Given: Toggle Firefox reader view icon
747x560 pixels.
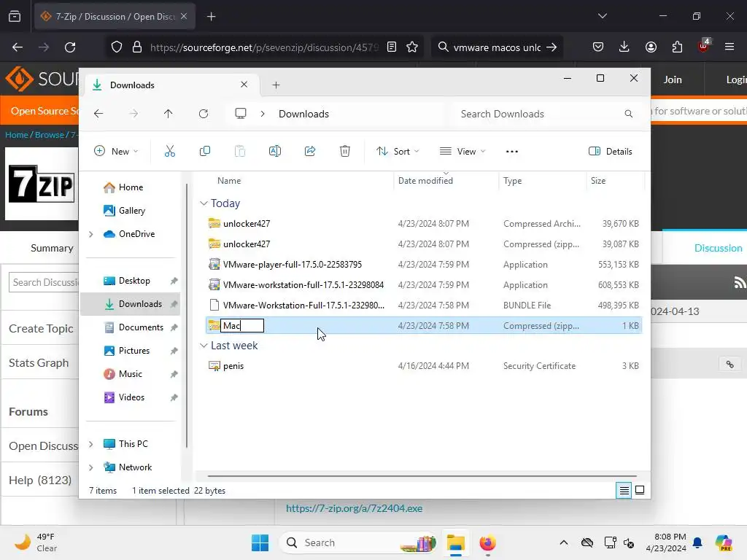Looking at the screenshot, I should [x=392, y=47].
